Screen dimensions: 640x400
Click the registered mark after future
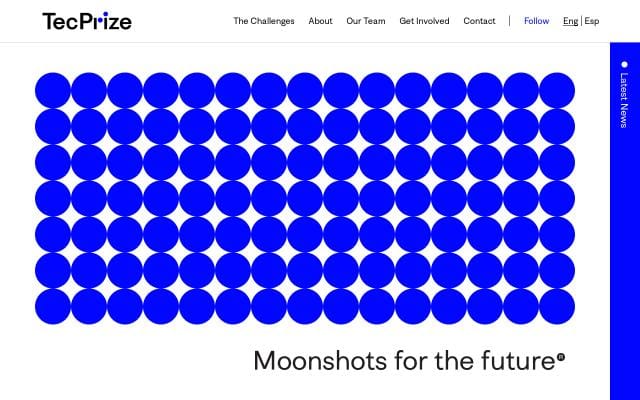561,357
